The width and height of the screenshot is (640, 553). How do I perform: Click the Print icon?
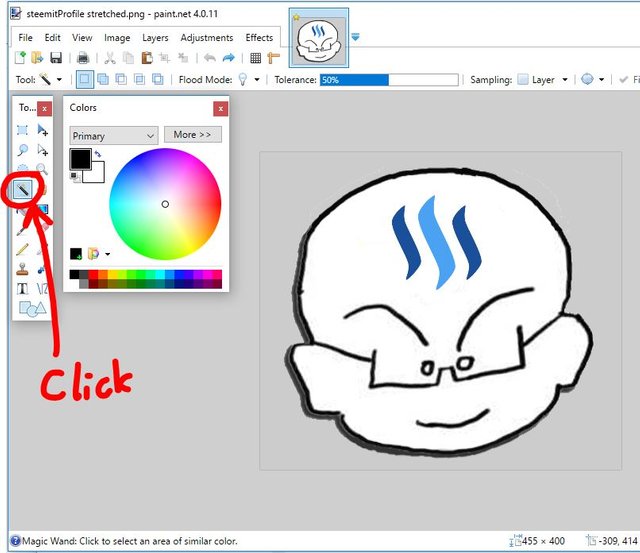(x=83, y=58)
